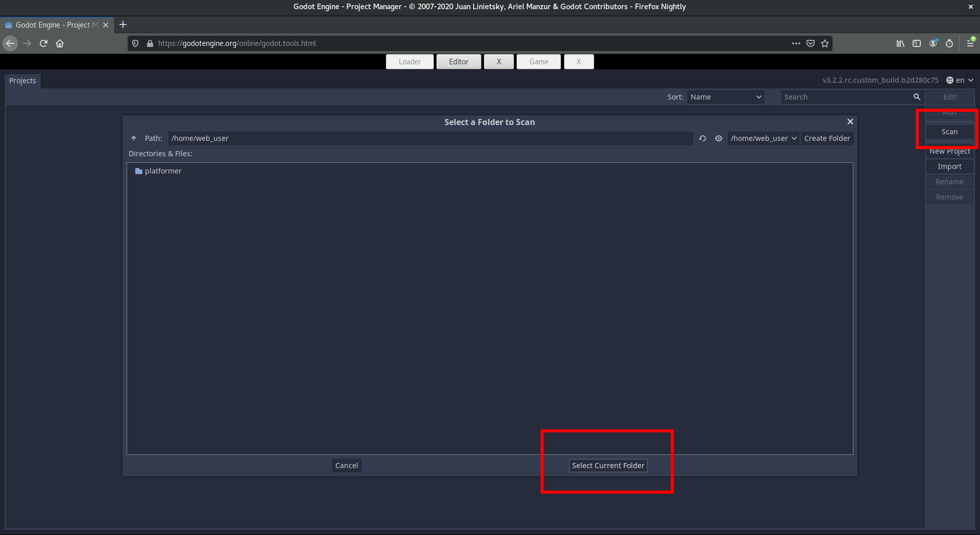Click Create Folder button
This screenshot has width=980, height=535.
(827, 138)
